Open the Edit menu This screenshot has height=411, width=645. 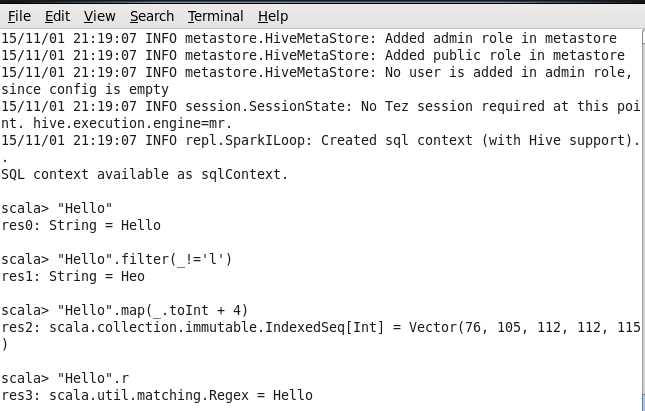pos(57,16)
